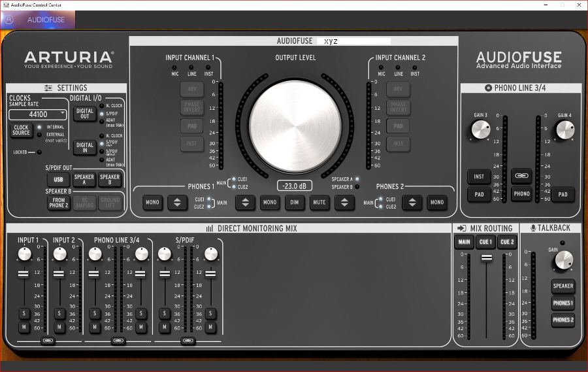Click the Digital Out button

pos(85,113)
